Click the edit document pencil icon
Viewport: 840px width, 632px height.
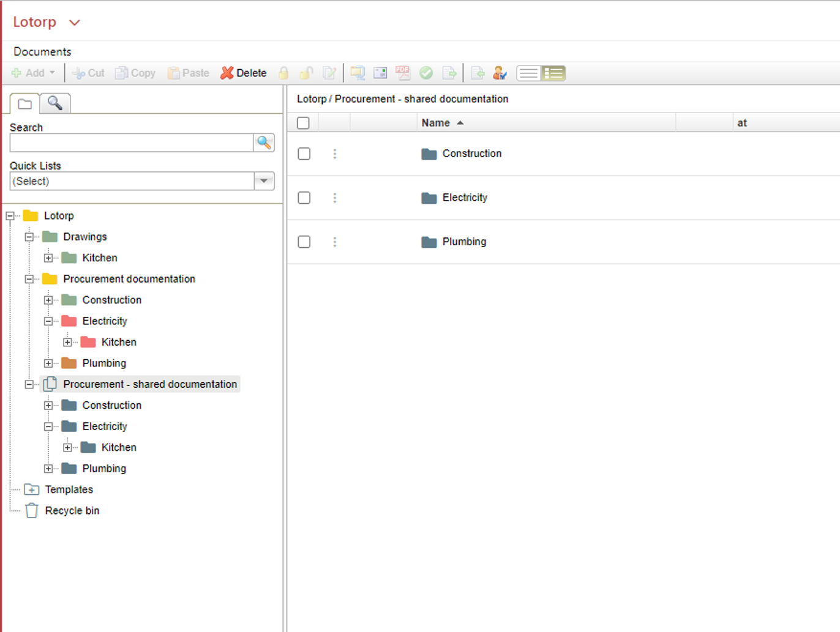[329, 73]
